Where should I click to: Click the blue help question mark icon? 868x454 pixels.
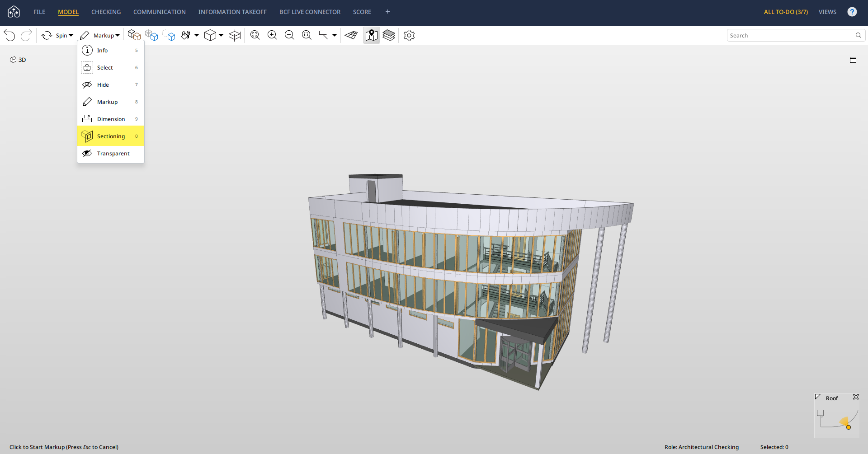(x=852, y=12)
